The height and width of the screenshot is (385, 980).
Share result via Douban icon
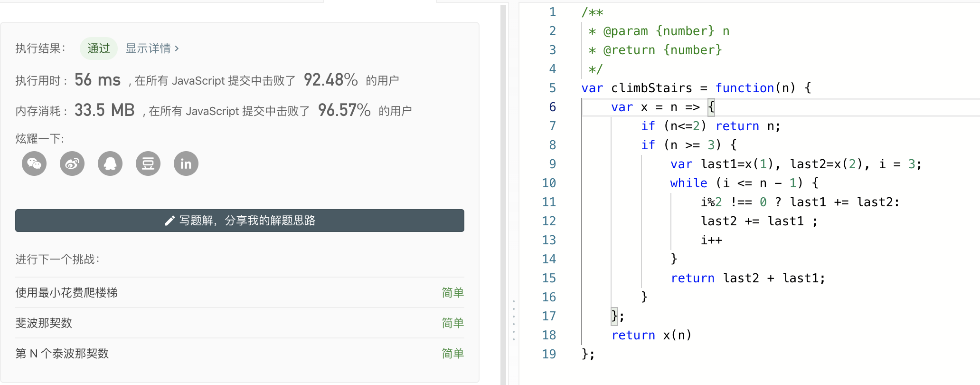(x=148, y=164)
